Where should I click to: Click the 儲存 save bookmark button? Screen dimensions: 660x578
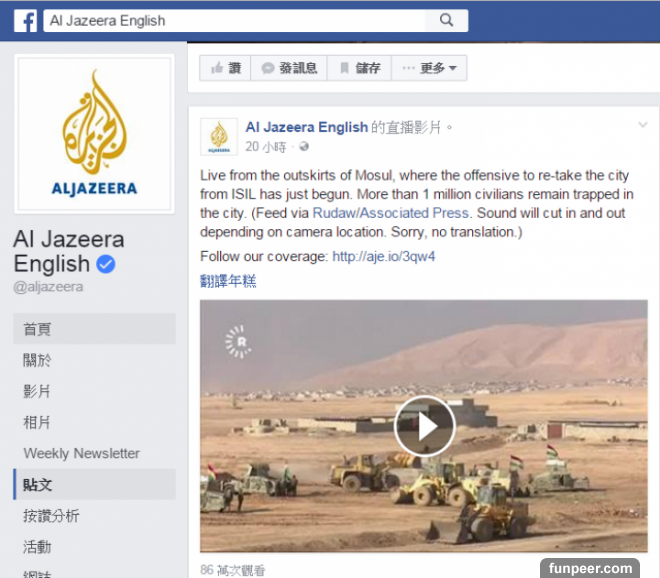pos(359,68)
